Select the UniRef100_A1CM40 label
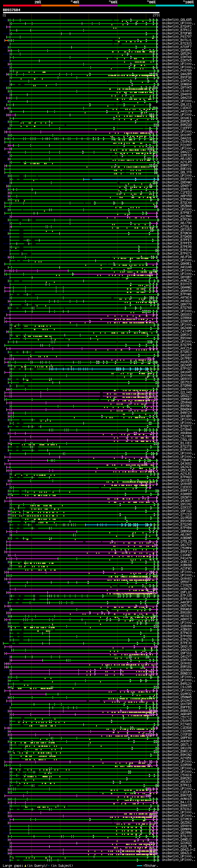This screenshot has width=197, height=868. [x=177, y=216]
